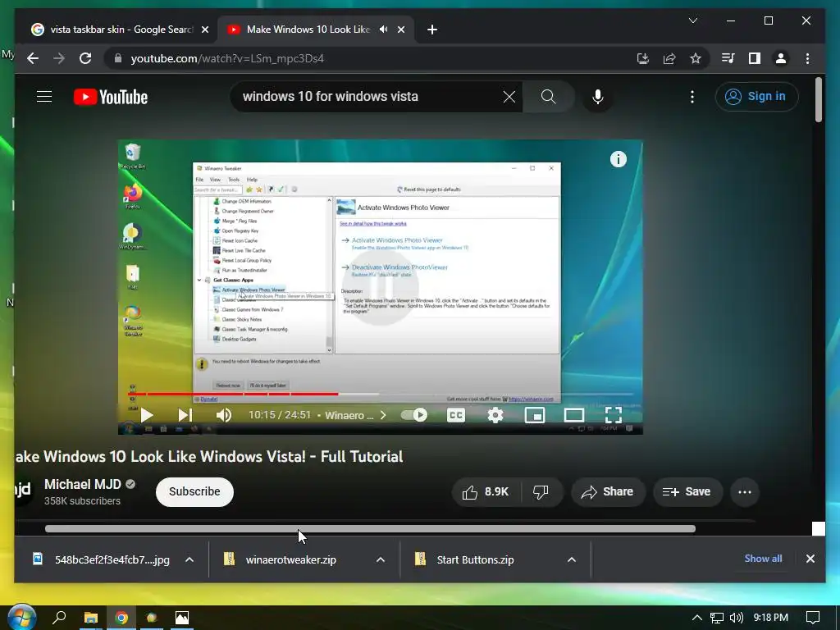Search with voice microphone button
This screenshot has height=630, width=840.
click(598, 97)
